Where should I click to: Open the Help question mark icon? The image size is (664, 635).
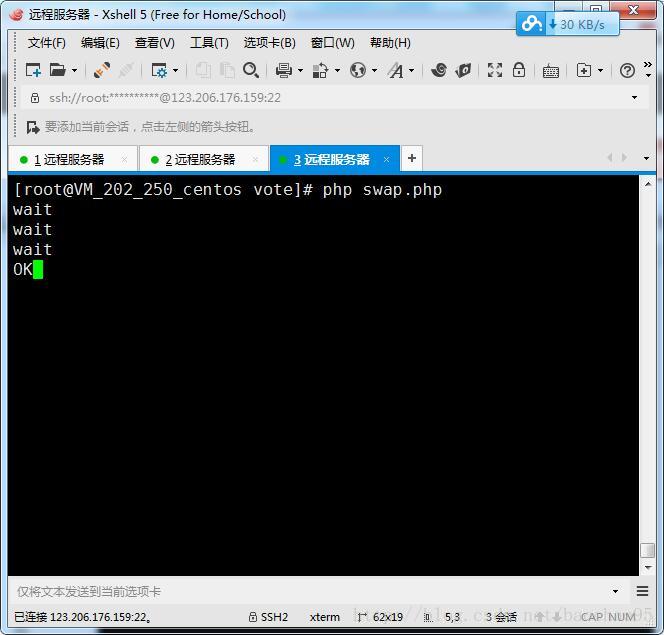(x=627, y=70)
